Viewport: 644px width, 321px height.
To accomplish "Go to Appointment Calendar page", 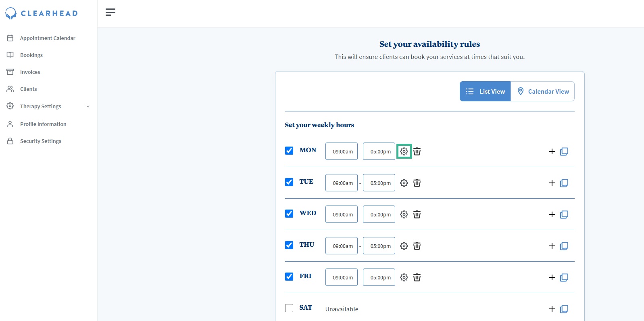I will coord(48,38).
